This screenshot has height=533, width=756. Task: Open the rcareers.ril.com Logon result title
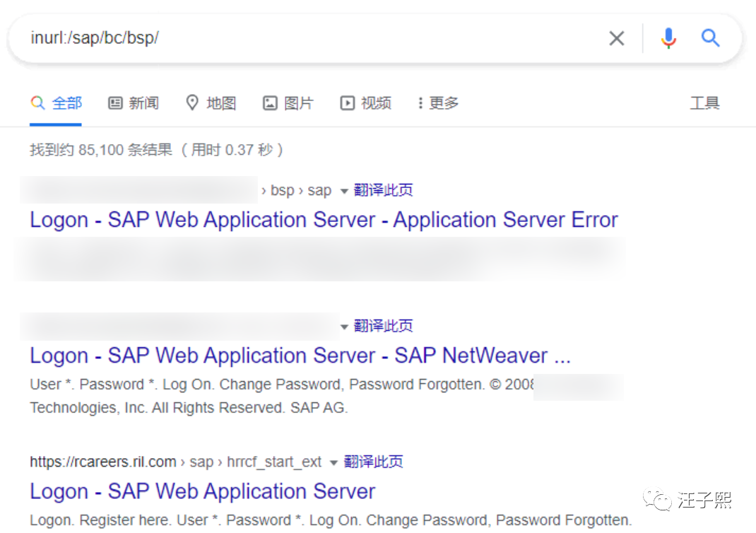pos(203,491)
